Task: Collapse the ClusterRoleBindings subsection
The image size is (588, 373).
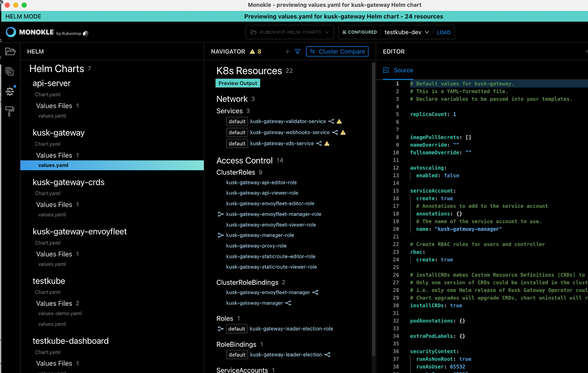Action: (247, 282)
